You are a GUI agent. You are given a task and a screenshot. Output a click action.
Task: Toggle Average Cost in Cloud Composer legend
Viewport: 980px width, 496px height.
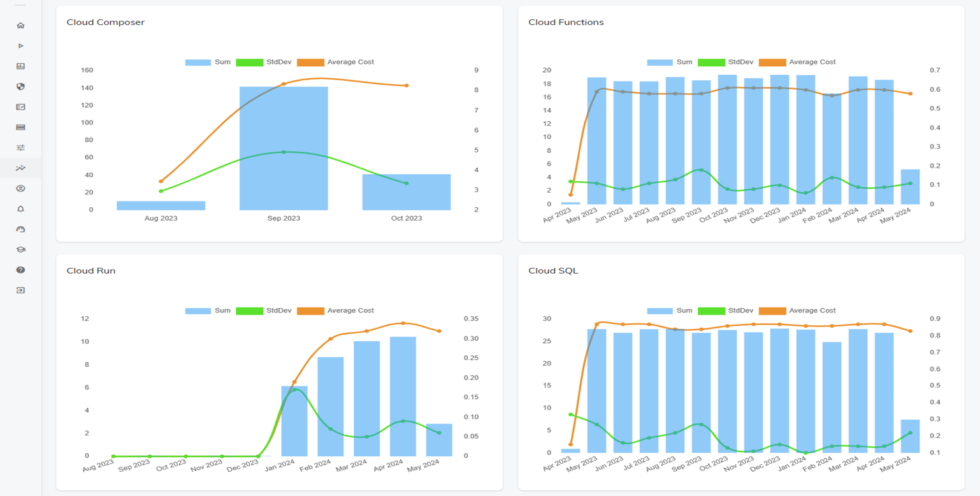click(x=336, y=62)
